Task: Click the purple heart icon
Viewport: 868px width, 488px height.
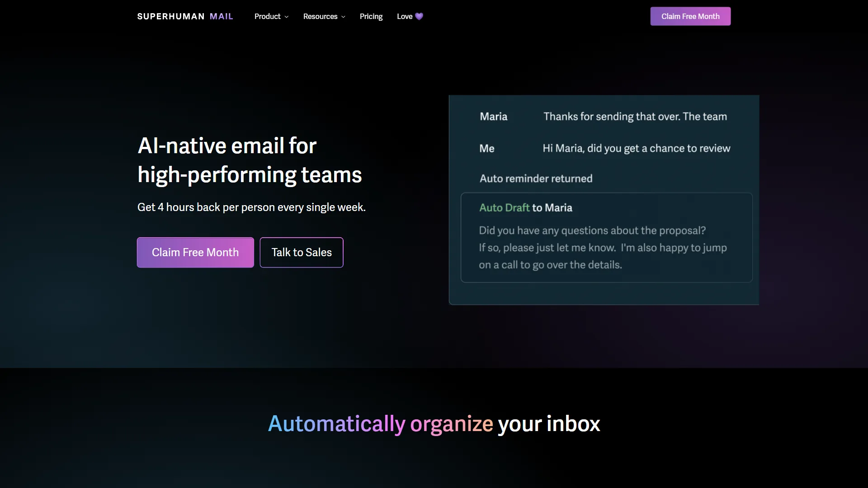Action: pos(419,16)
